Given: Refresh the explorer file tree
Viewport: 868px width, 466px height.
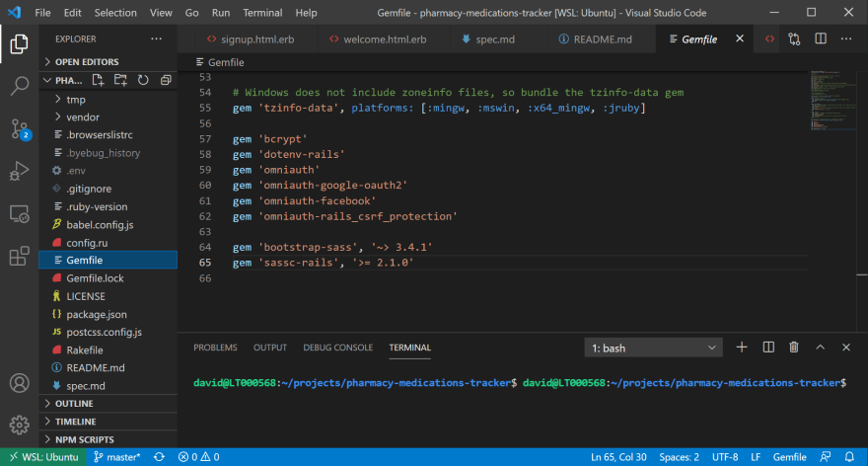Looking at the screenshot, I should pos(143,80).
